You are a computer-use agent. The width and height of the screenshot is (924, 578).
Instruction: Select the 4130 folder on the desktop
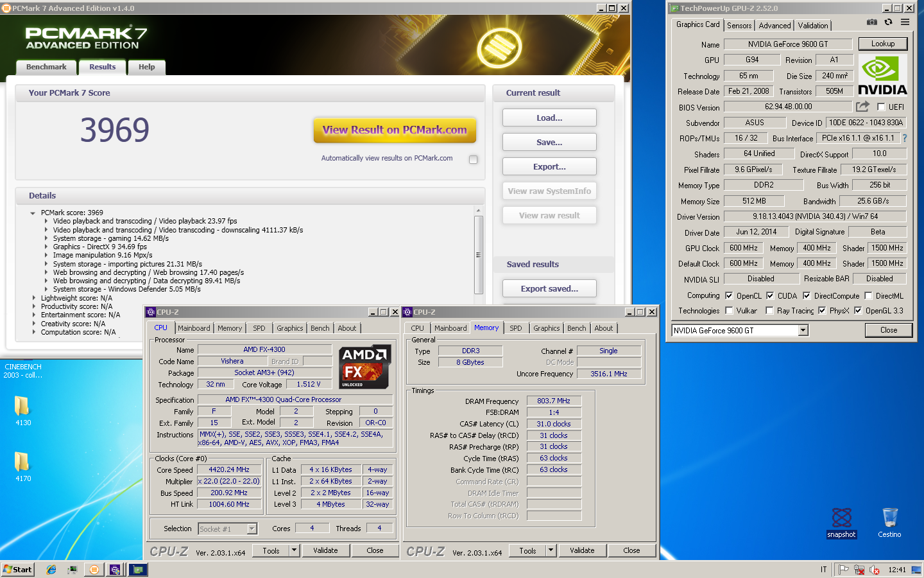click(x=22, y=411)
